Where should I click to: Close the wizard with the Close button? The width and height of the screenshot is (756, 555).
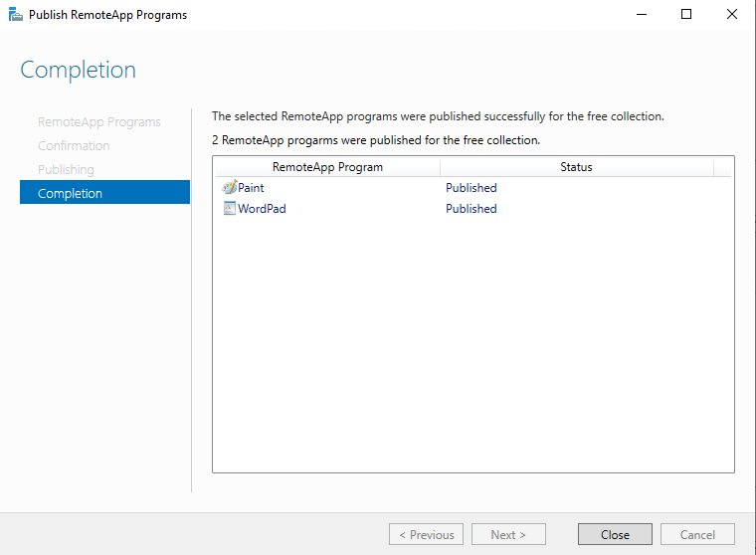click(615, 534)
